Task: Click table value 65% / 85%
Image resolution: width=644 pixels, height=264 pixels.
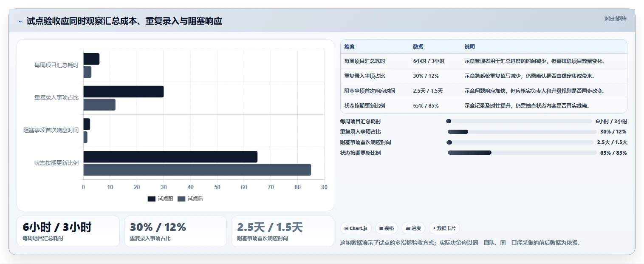Action: tap(426, 106)
